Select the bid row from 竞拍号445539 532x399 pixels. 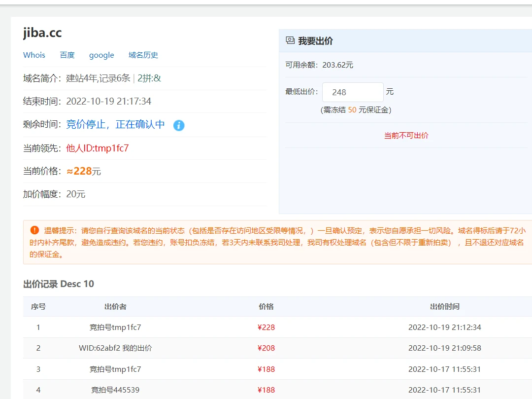[115, 390]
